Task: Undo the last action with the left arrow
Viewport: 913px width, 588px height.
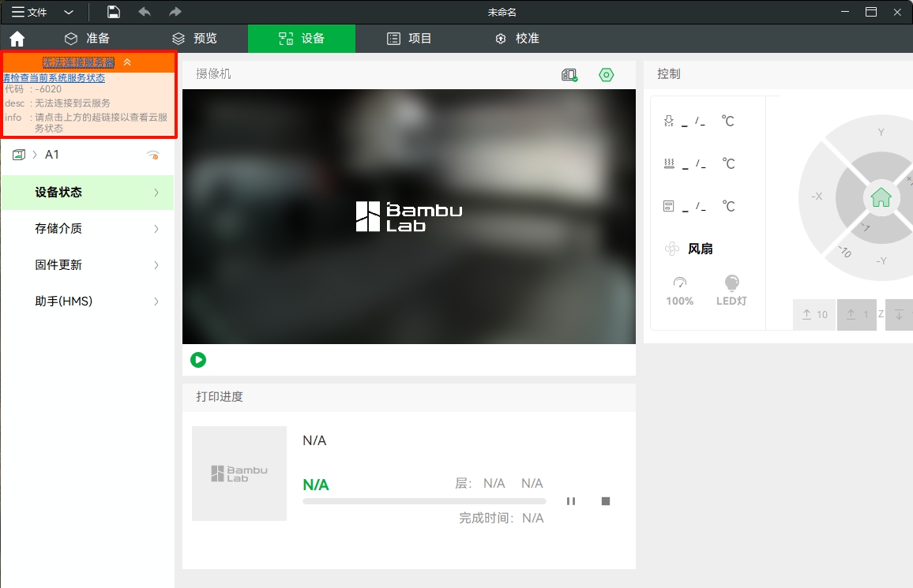Action: point(145,12)
